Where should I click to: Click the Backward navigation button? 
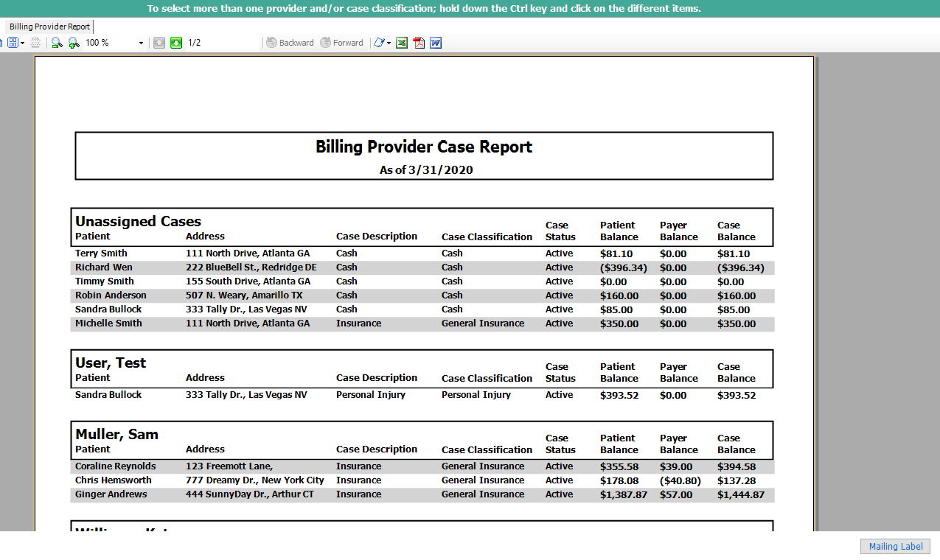290,43
